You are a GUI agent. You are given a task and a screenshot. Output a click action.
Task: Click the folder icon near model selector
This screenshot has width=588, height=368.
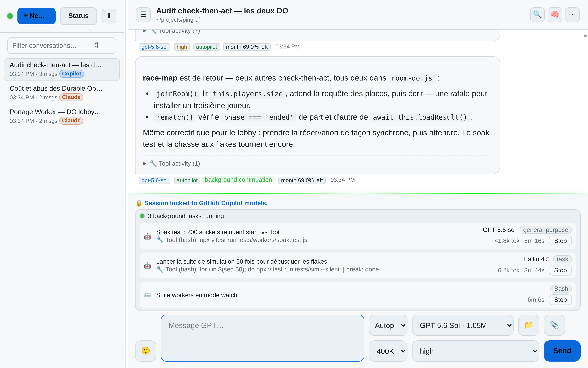(528, 325)
